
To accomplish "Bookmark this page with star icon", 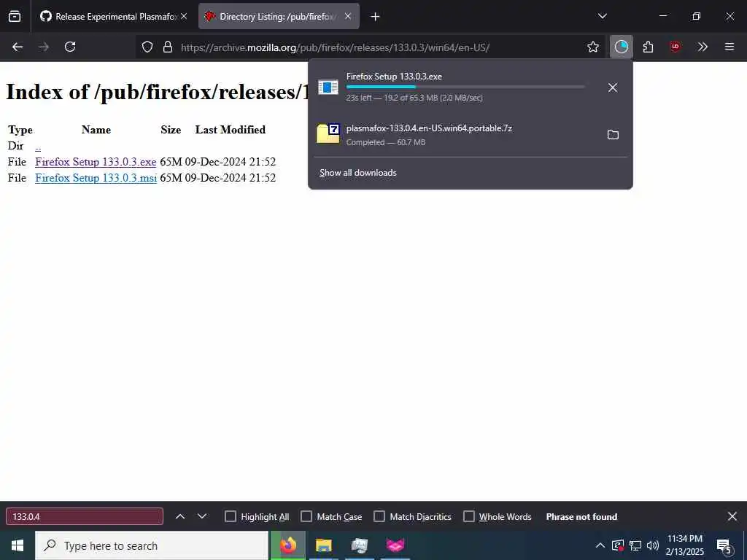I will click(592, 47).
